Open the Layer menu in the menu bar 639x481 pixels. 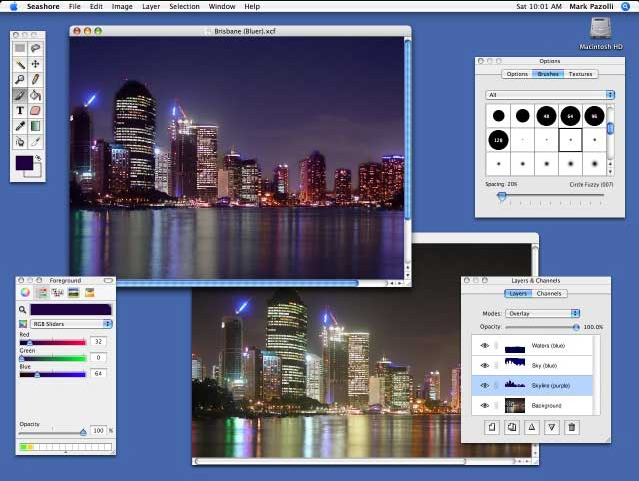click(150, 6)
